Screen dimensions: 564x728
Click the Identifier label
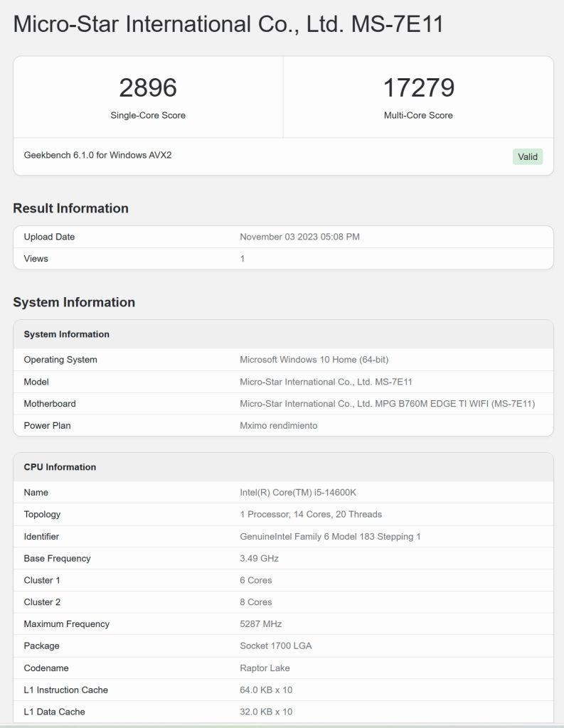[x=41, y=536]
